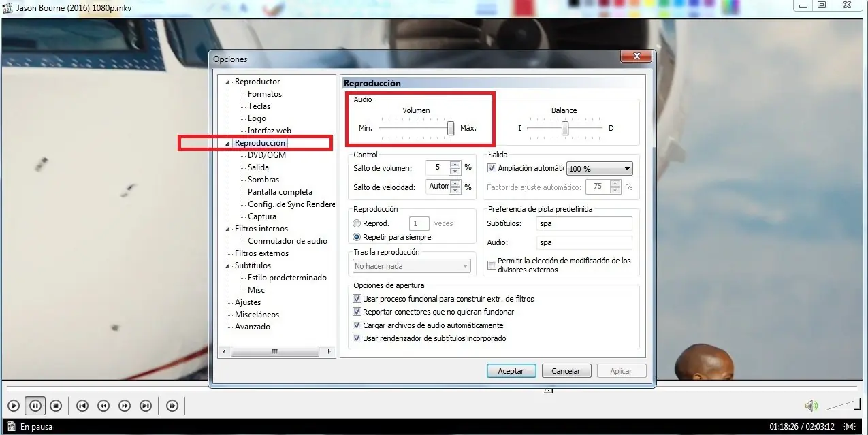This screenshot has height=435, width=868.
Task: Collapse the 'Subtítulos' tree node arrow
Action: pyautogui.click(x=229, y=266)
